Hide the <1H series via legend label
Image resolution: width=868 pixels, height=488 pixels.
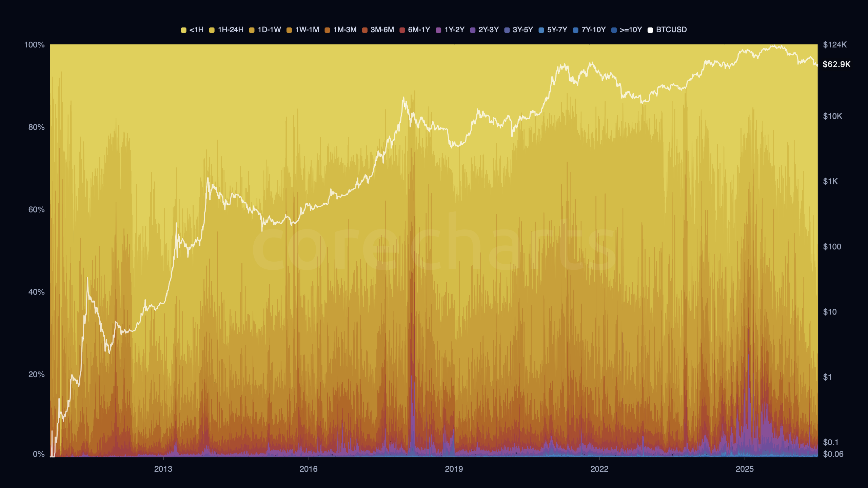[x=196, y=30]
